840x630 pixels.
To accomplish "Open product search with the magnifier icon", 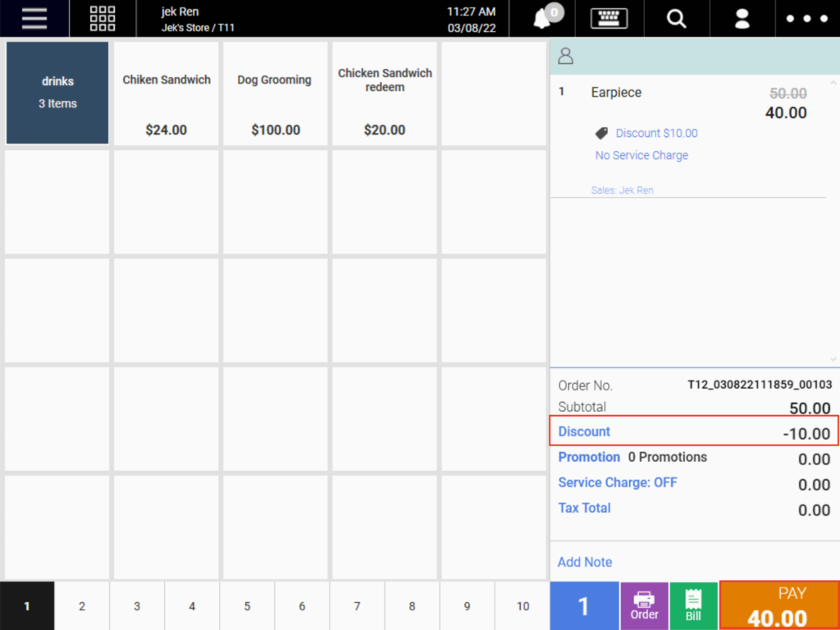I will [676, 18].
